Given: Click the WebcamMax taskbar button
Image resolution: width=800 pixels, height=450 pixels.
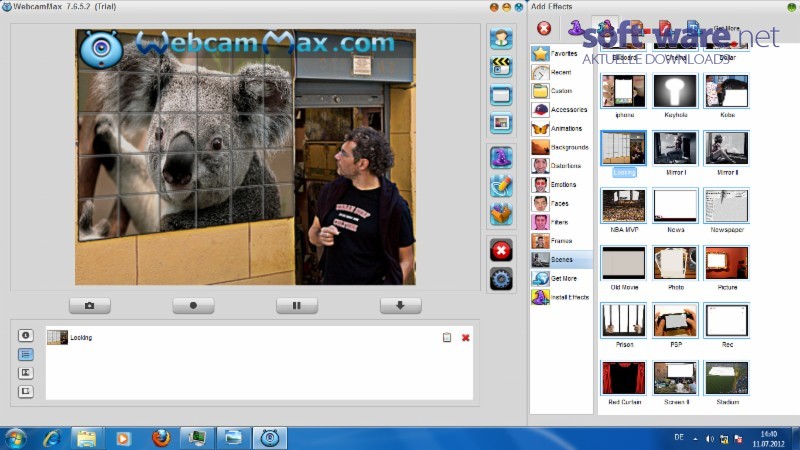Looking at the screenshot, I should click(x=270, y=438).
